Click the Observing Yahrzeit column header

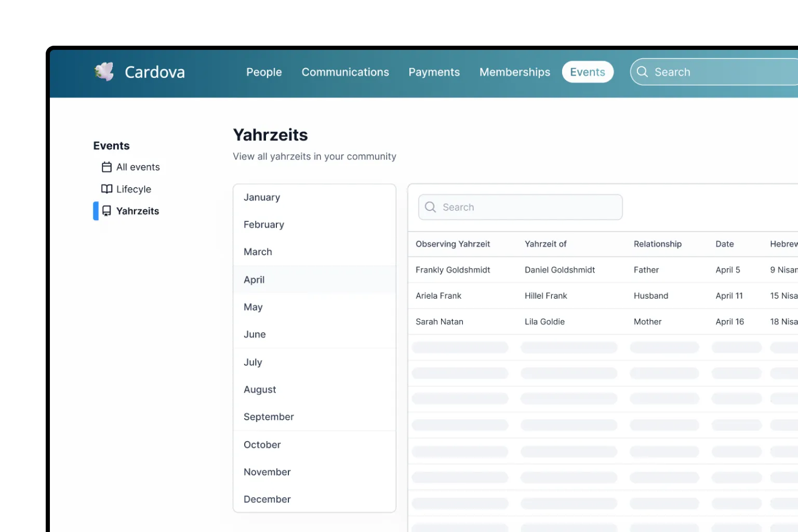point(453,244)
